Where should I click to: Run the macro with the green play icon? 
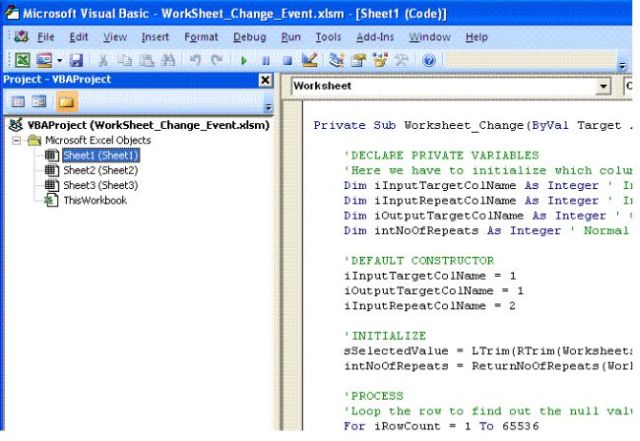(x=244, y=61)
